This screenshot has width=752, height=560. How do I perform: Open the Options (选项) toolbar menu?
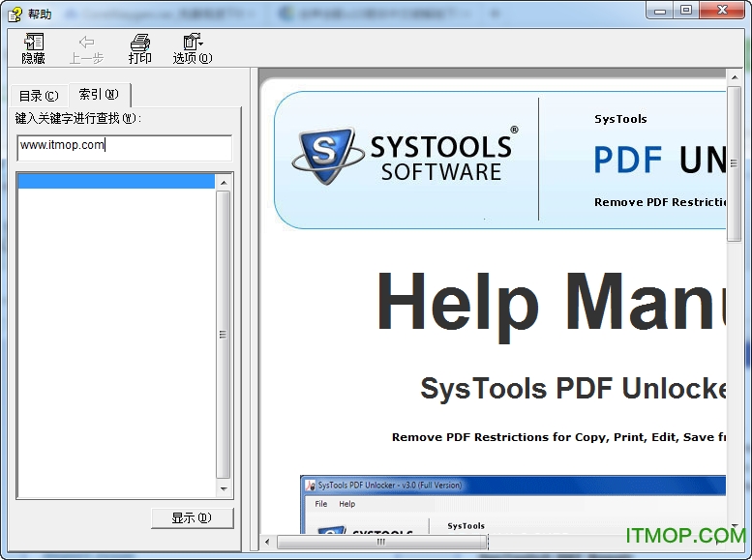click(x=193, y=48)
